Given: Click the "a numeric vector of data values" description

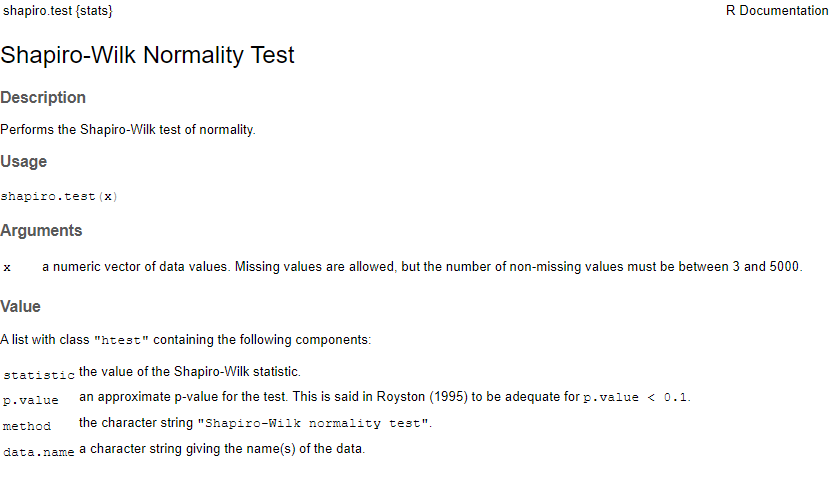Looking at the screenshot, I should tap(421, 267).
